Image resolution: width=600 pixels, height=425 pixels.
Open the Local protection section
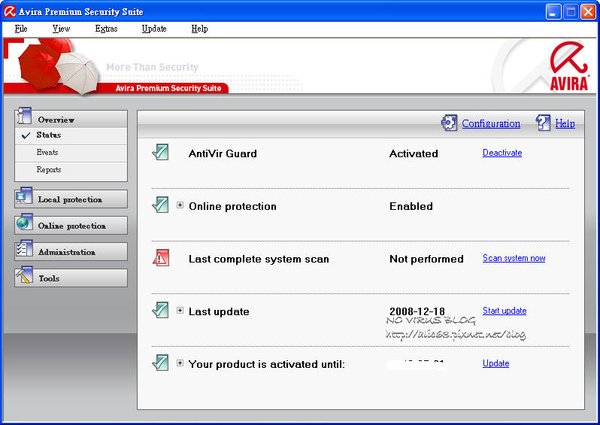pos(71,199)
